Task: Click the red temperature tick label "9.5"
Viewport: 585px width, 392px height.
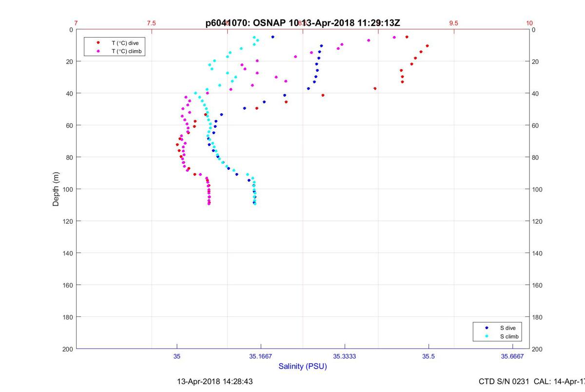Action: click(x=454, y=23)
